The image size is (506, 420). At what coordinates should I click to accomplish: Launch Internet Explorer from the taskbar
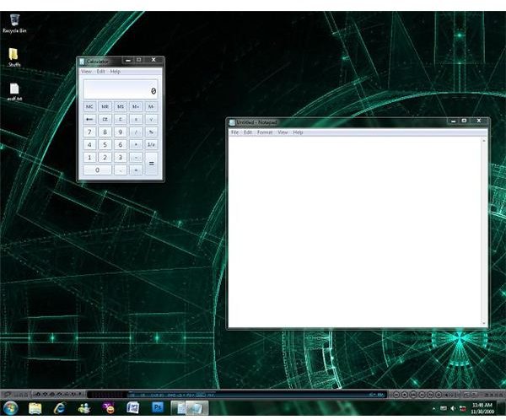coord(60,408)
